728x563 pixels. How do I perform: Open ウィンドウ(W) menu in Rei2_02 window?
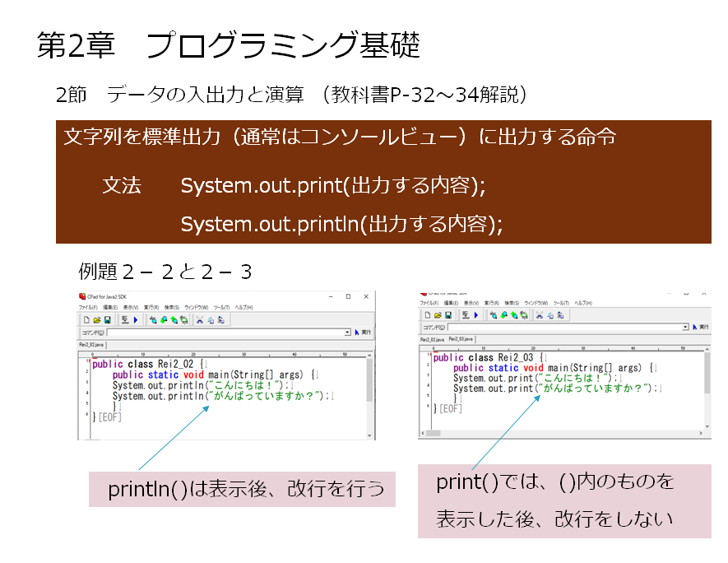click(x=196, y=308)
